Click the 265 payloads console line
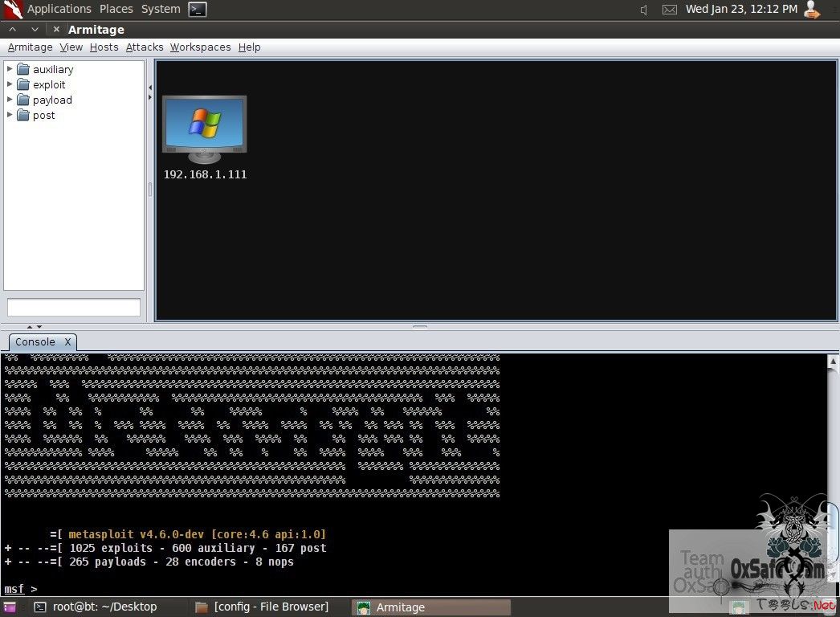Viewport: 840px width, 617px height. 149,562
